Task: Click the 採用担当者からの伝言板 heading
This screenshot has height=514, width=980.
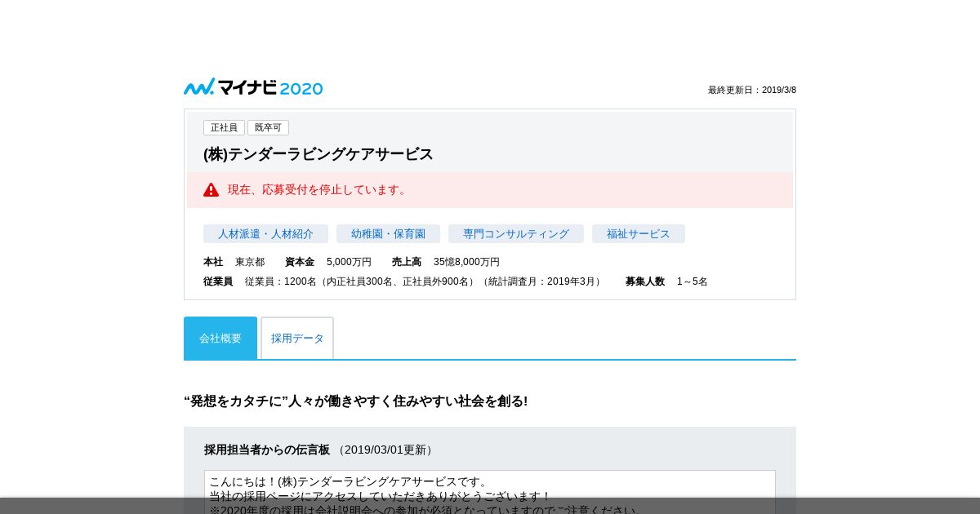Action: click(x=267, y=450)
